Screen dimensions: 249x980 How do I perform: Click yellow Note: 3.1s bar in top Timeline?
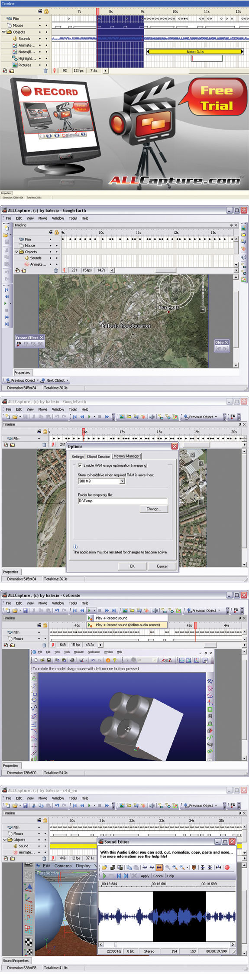tap(194, 52)
